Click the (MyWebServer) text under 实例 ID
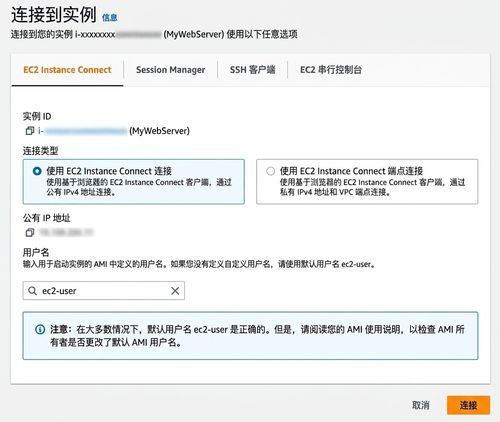Screen dimensions: 500x422 coord(159,131)
